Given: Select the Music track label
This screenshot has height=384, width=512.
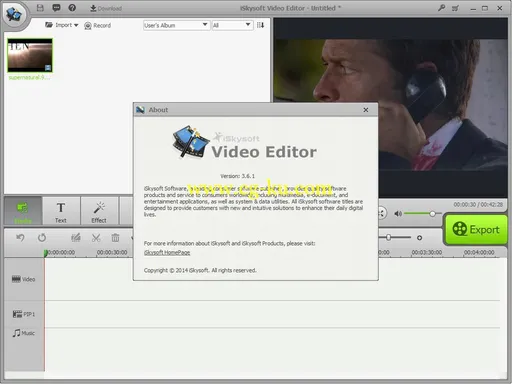Looking at the screenshot, I should click(x=23, y=333).
